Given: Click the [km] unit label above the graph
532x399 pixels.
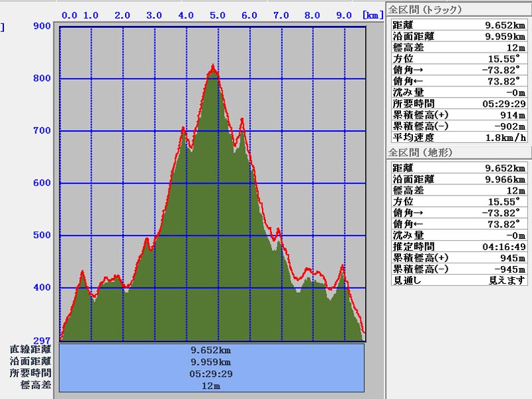Looking at the screenshot, I should [372, 15].
